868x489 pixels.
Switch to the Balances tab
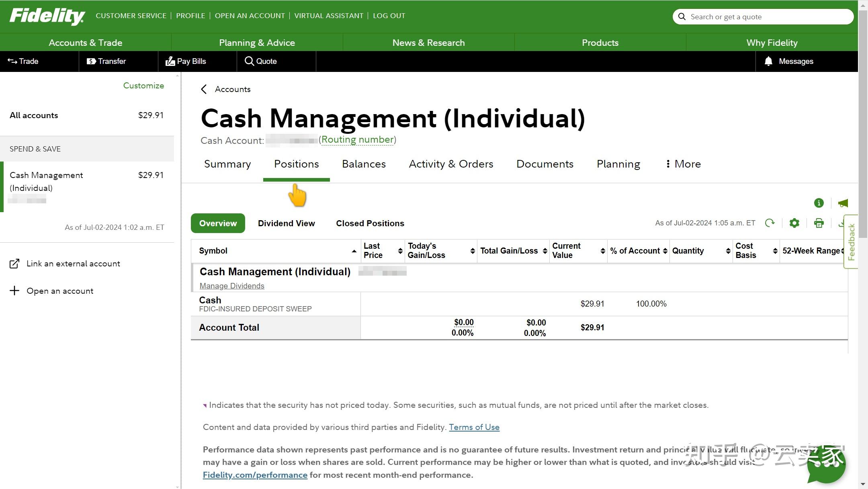[364, 164]
